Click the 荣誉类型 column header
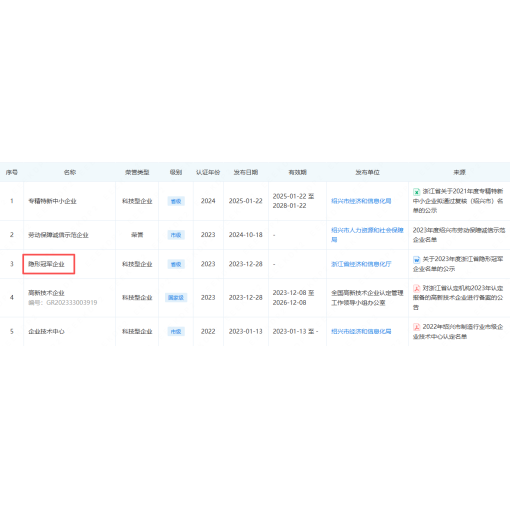This screenshot has height=510, width=510. click(x=137, y=172)
